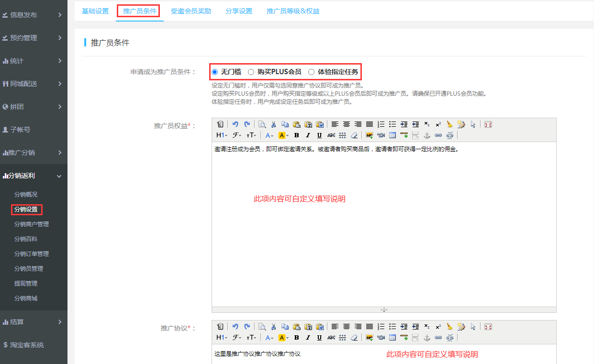Select the 购买PLUS会员 radio option

(x=251, y=72)
